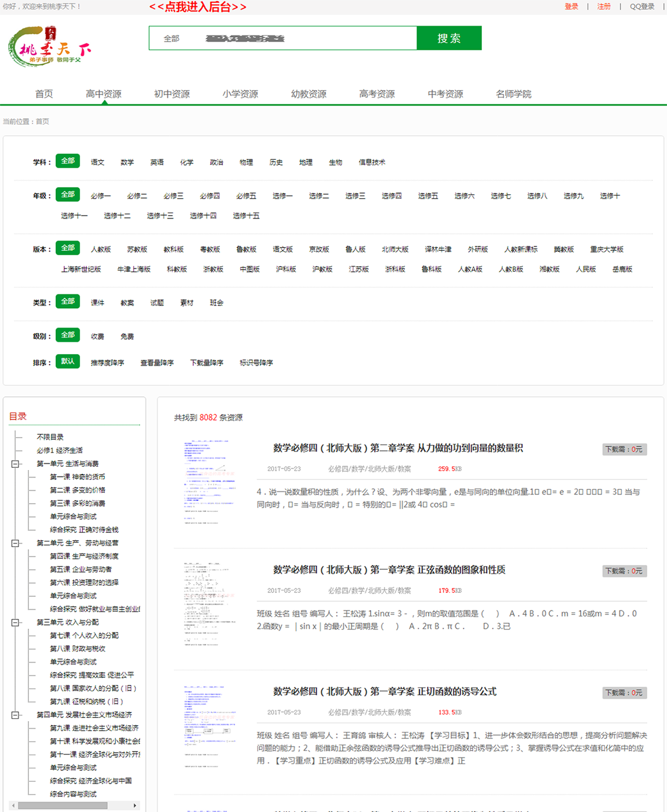Open the 名师学院 section
667x812 pixels.
pyautogui.click(x=513, y=93)
